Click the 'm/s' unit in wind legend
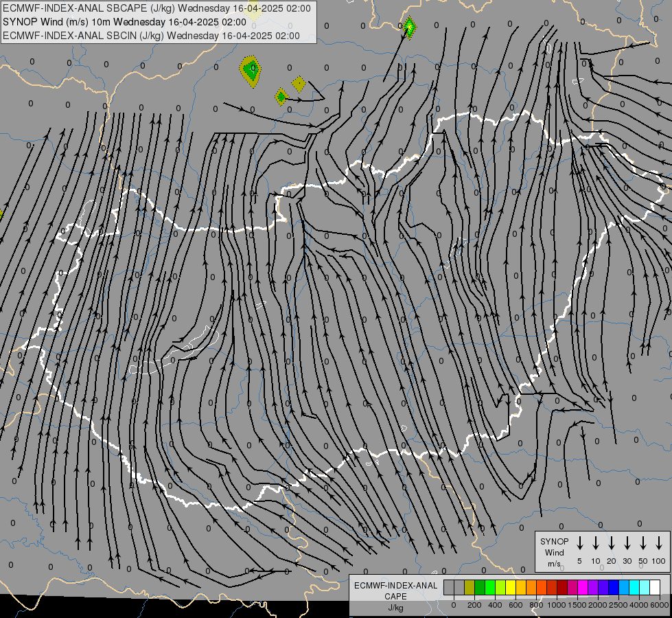Screen dimensions: 672x618 coord(554,564)
